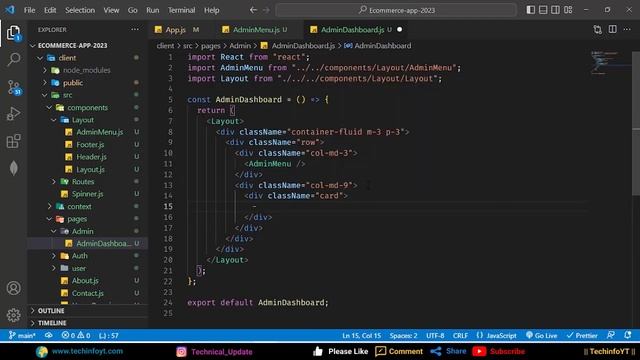This screenshot has width=640, height=360.
Task: Open the Run menu
Action: tap(153, 10)
